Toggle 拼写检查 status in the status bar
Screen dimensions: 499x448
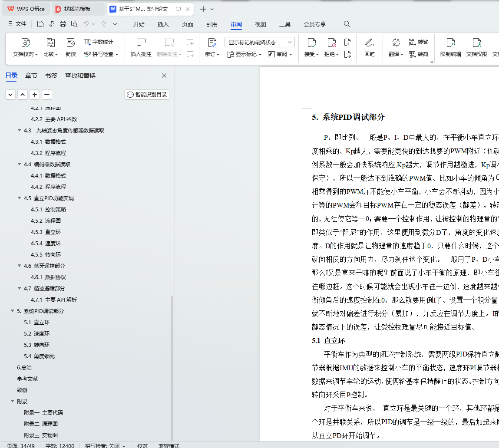(105, 445)
